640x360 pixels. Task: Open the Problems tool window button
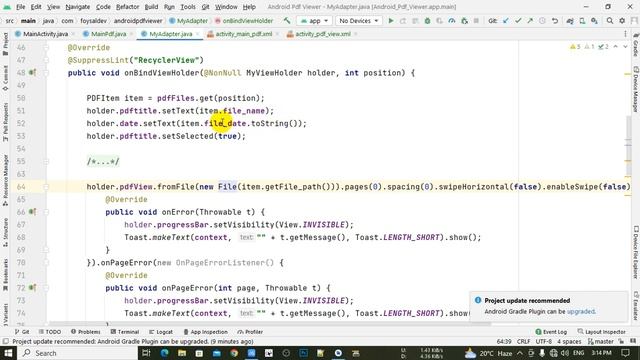pyautogui.click(x=85, y=332)
